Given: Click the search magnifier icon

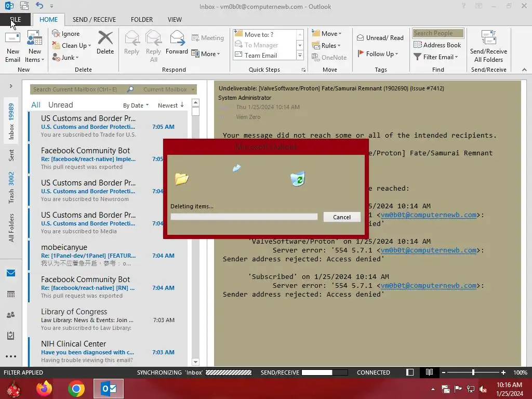Looking at the screenshot, I should point(130,89).
